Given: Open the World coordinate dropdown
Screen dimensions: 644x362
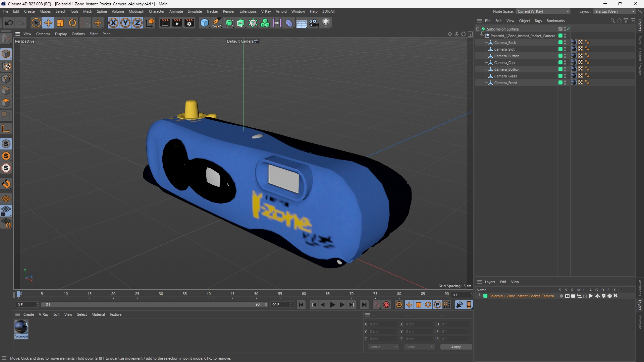Looking at the screenshot, I should tap(384, 347).
